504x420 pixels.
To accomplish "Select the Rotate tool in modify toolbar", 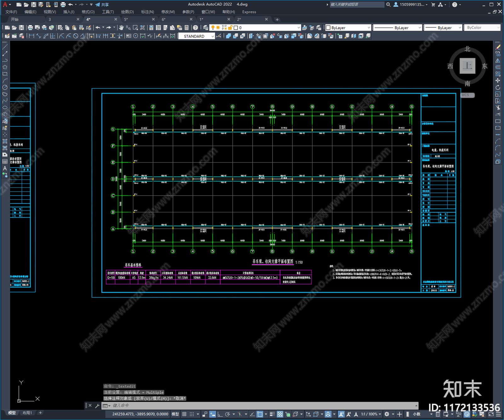I will tap(498, 87).
